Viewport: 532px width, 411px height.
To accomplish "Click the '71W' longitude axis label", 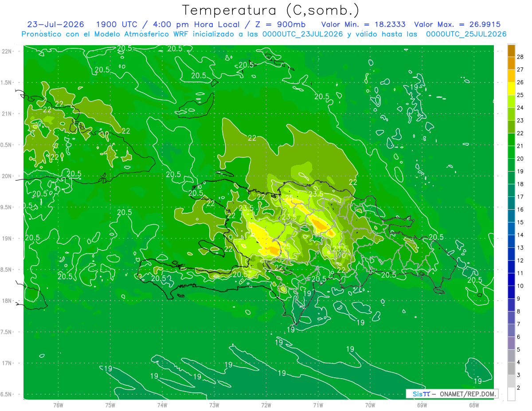I will pyautogui.click(x=318, y=405).
